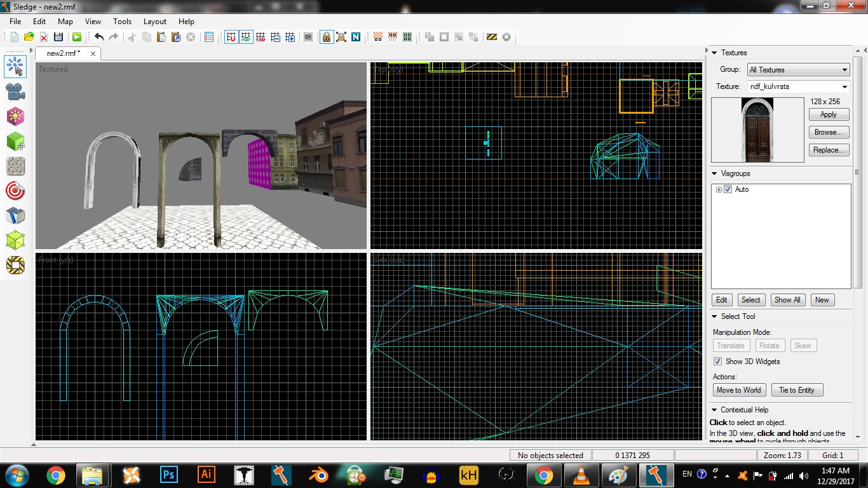Image resolution: width=868 pixels, height=488 pixels.
Task: Toggle texture lock padlock icon
Action: 327,37
